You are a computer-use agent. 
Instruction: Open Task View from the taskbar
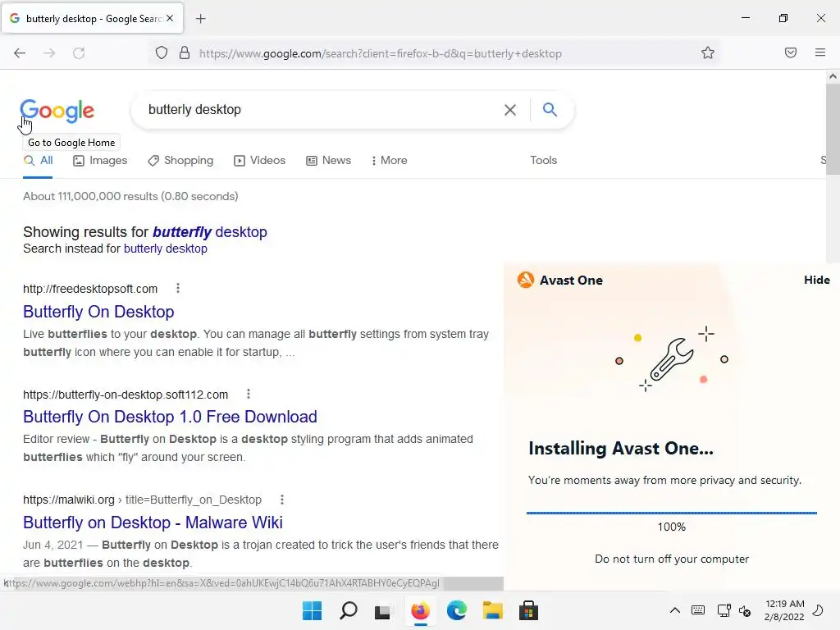click(382, 611)
